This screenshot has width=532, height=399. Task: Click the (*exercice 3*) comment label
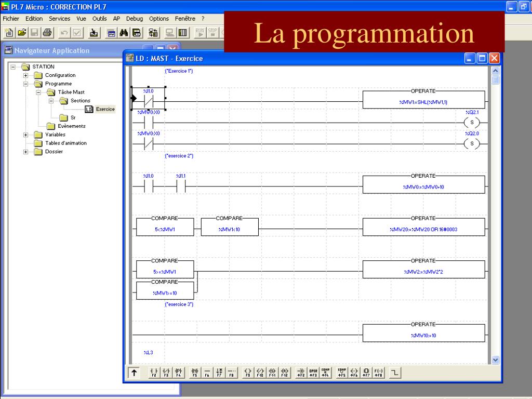179,304
